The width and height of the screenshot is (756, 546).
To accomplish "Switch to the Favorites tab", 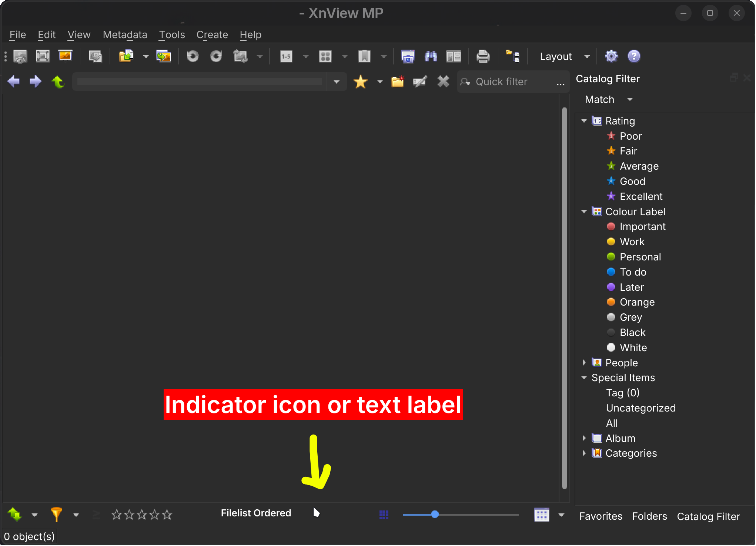I will 601,516.
